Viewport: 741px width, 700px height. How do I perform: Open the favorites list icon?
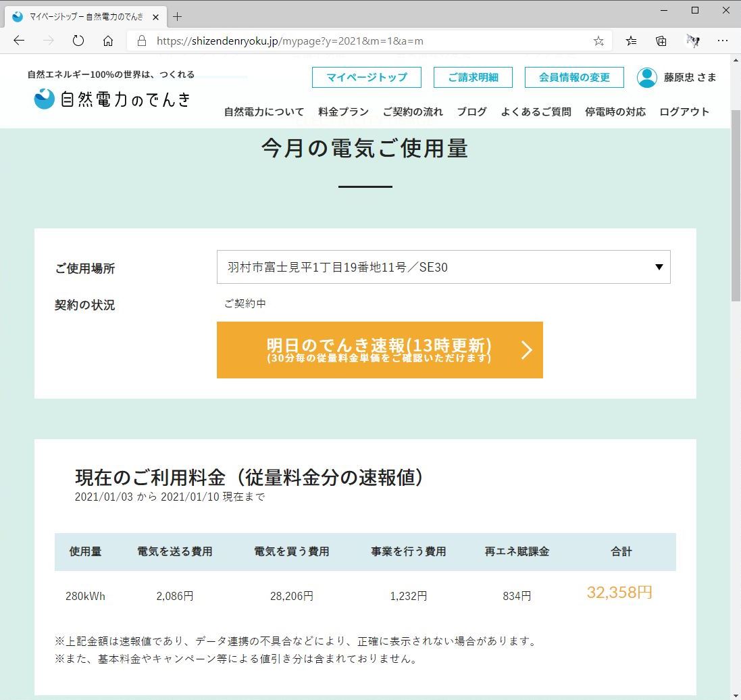[631, 41]
